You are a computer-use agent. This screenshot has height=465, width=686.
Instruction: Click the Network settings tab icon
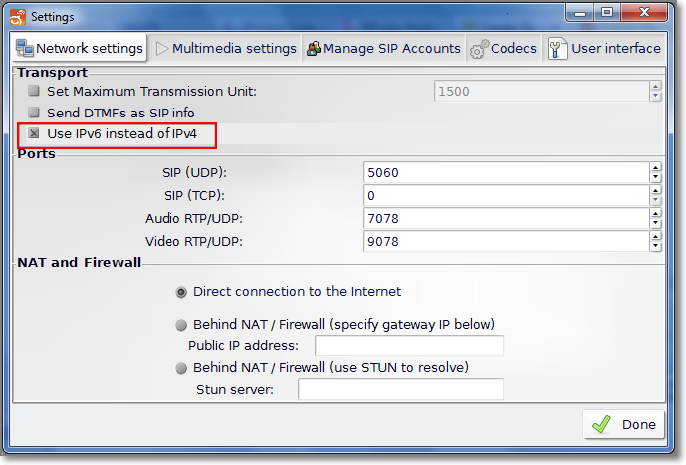point(24,48)
